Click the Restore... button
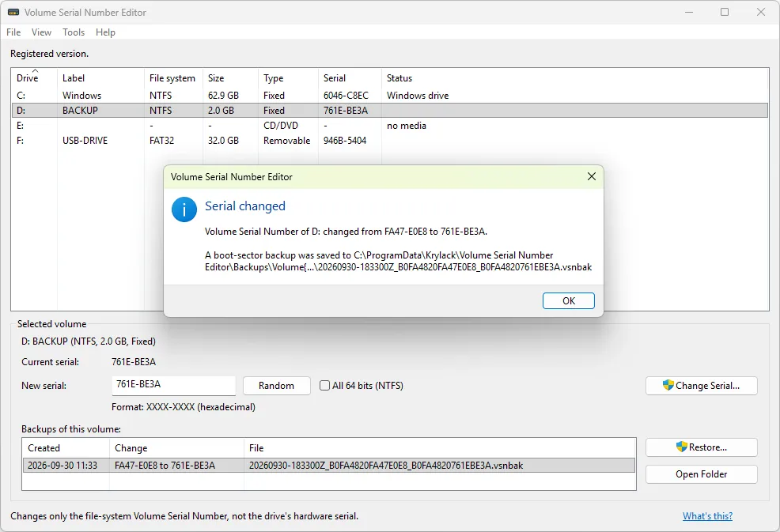Image resolution: width=780 pixels, height=532 pixels. pos(702,447)
